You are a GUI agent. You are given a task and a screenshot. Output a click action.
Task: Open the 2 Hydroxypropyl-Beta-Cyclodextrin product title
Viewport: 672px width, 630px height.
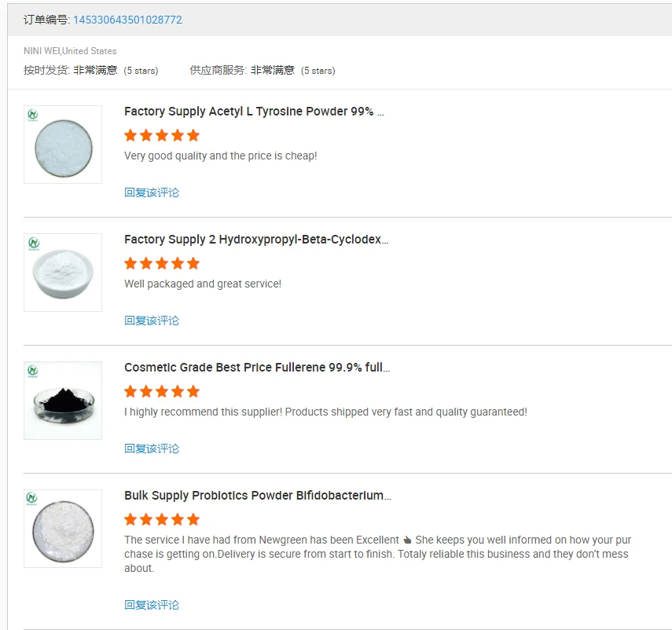pyautogui.click(x=256, y=240)
